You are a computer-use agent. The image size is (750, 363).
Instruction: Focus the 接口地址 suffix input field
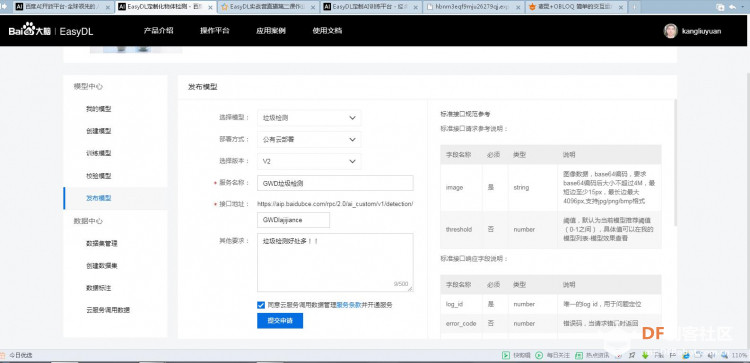[293, 220]
